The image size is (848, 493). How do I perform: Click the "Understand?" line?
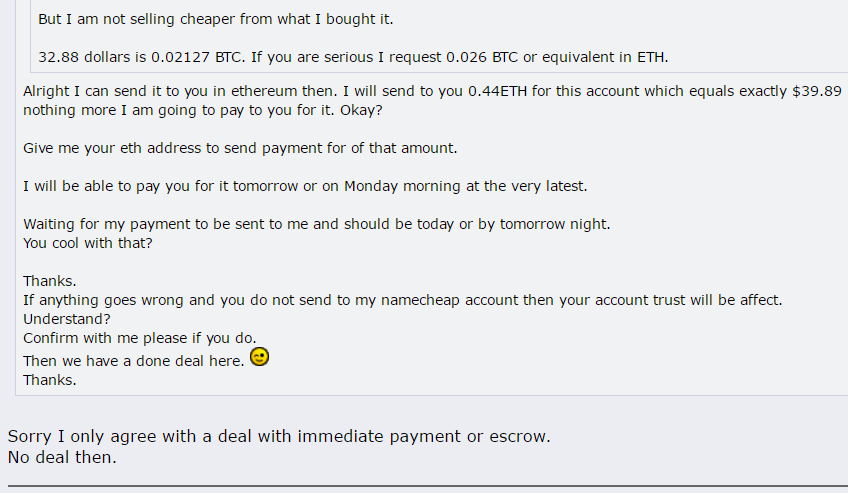[x=67, y=319]
